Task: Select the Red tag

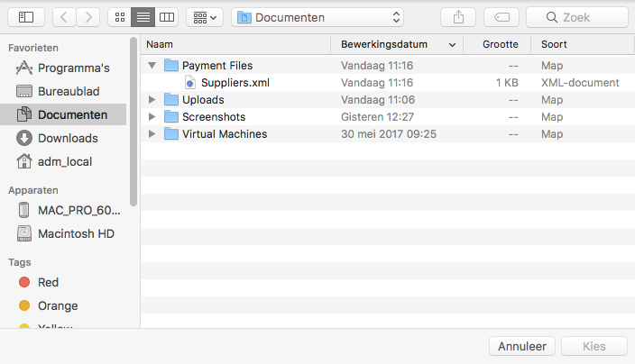Action: click(48, 282)
